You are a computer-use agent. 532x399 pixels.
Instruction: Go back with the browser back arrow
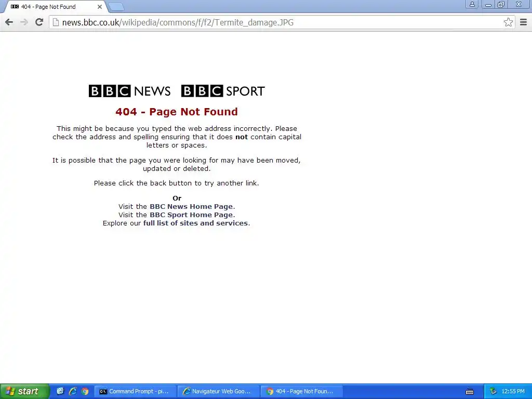pyautogui.click(x=9, y=22)
